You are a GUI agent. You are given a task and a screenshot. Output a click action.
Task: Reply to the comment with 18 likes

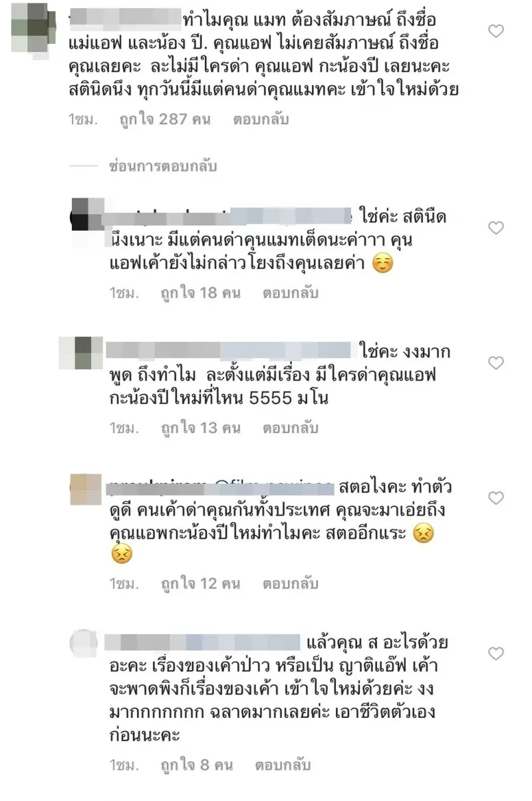click(x=291, y=293)
